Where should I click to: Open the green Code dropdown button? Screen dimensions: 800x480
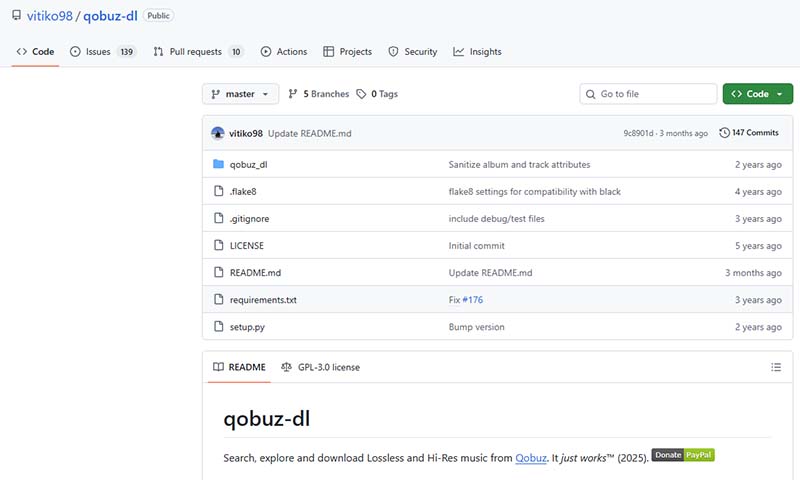pos(757,94)
